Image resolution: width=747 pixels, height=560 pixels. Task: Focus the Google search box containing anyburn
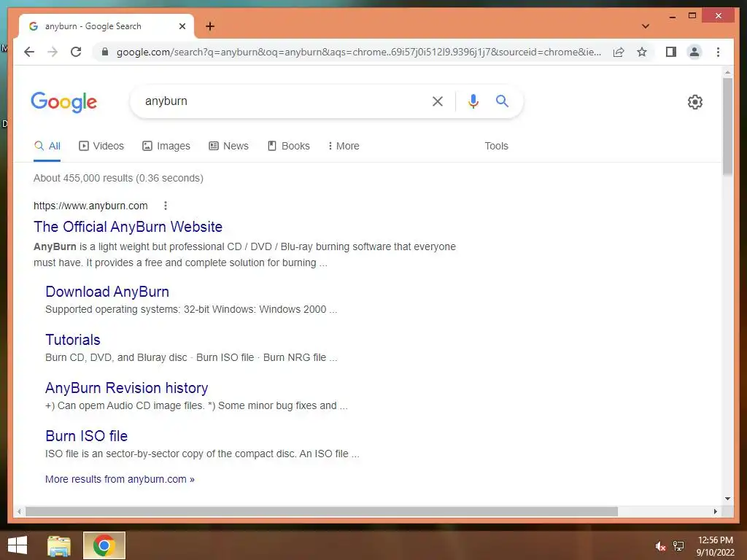tap(281, 101)
